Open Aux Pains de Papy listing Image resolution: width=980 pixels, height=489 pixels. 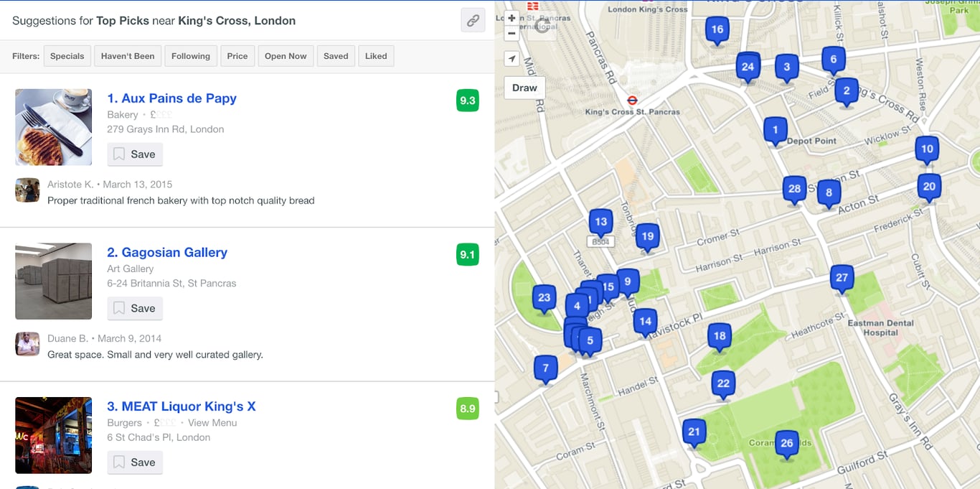coord(171,98)
